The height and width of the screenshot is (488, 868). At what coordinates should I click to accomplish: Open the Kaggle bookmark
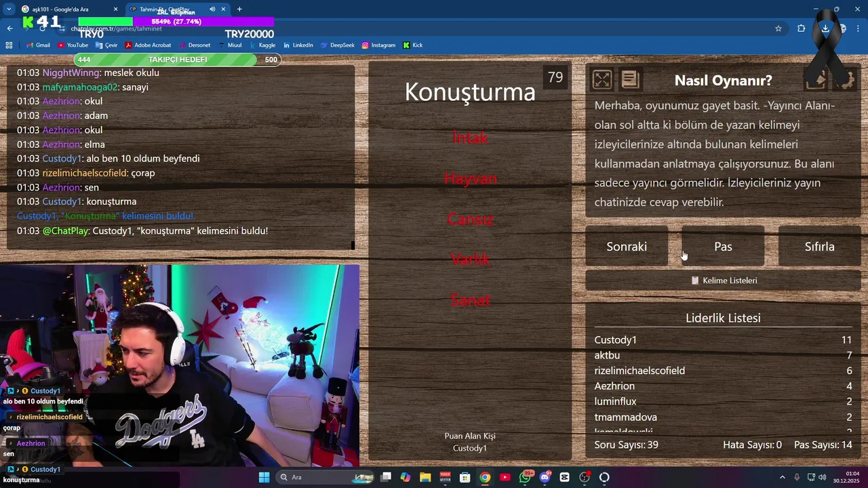point(262,45)
